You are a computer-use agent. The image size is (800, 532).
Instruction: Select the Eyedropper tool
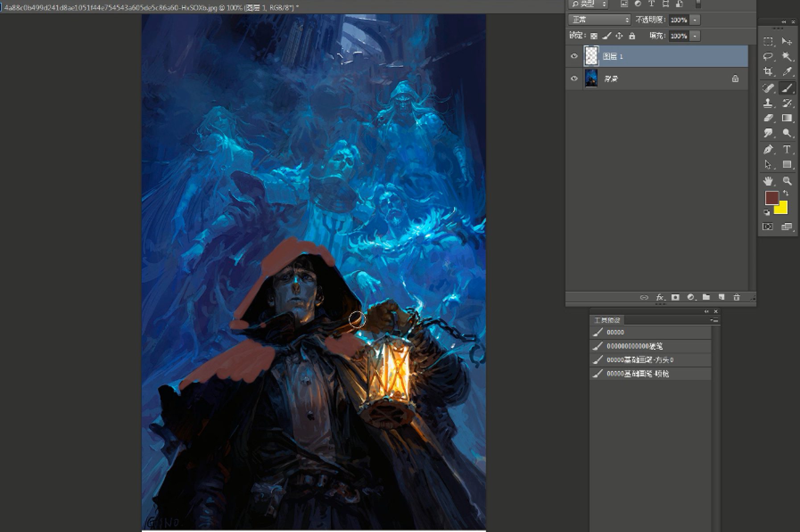click(x=787, y=71)
